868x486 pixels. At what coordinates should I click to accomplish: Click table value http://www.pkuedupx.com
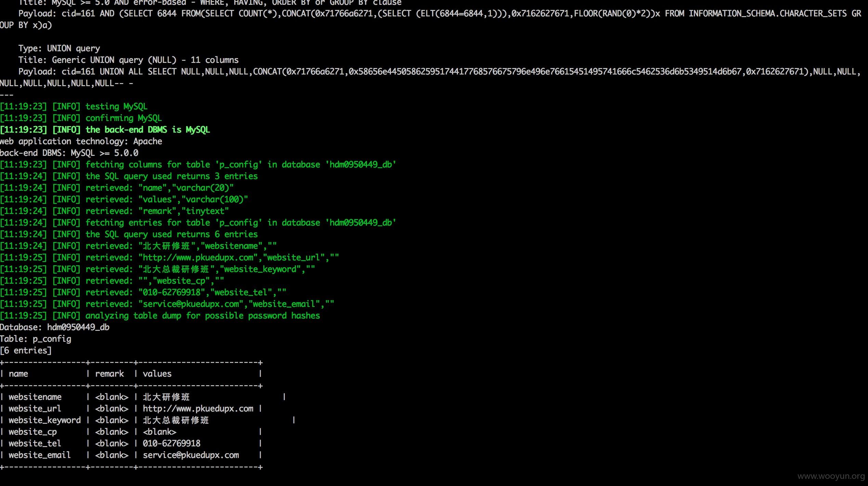(198, 409)
